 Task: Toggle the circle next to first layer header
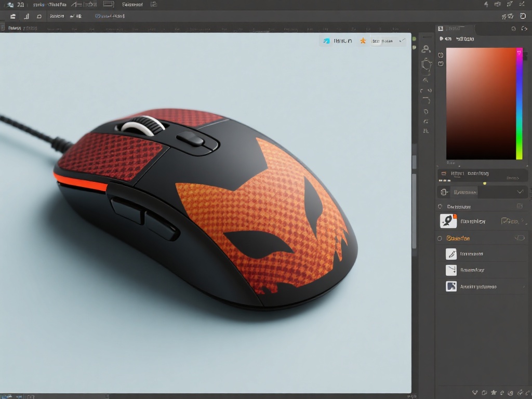pyautogui.click(x=440, y=207)
